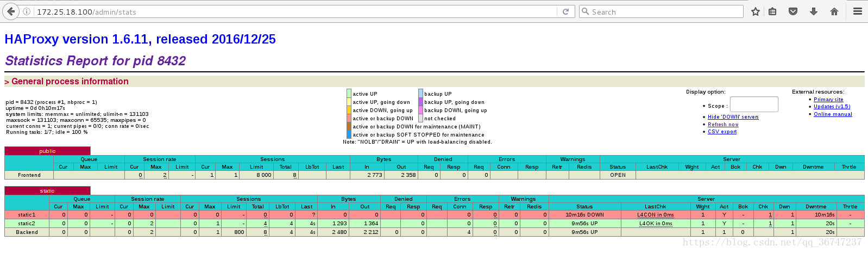Image resolution: width=868 pixels, height=253 pixels.
Task: Click the '10m16s DOWN' status cell
Action: point(584,215)
